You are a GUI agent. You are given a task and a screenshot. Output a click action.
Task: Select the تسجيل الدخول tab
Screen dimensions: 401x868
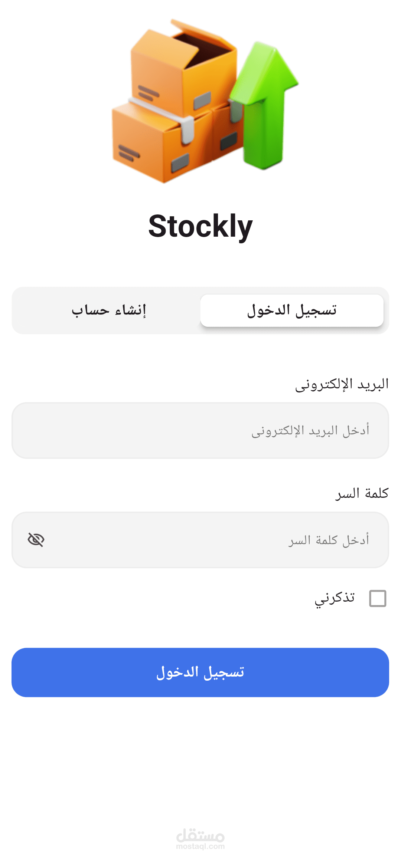coord(292,310)
